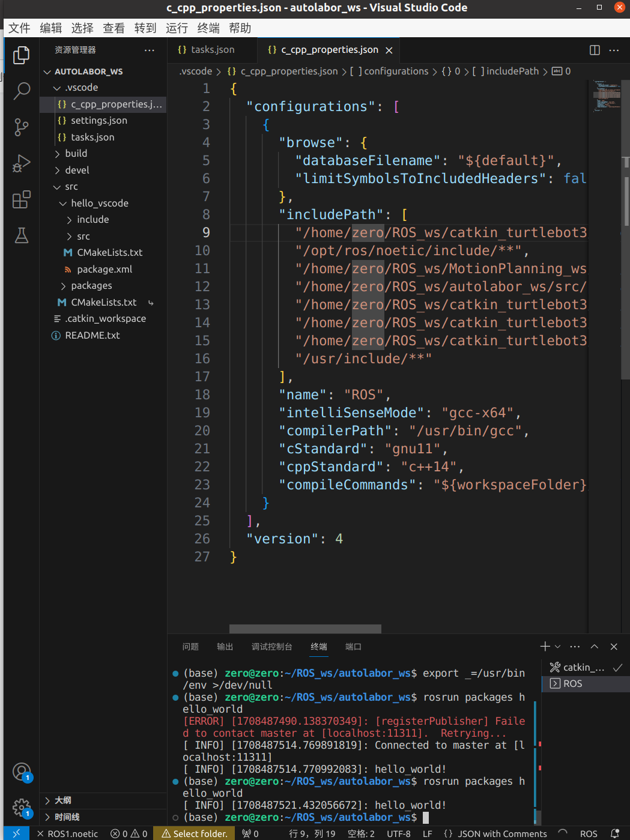Click includePath in the breadcrumb

click(x=512, y=71)
